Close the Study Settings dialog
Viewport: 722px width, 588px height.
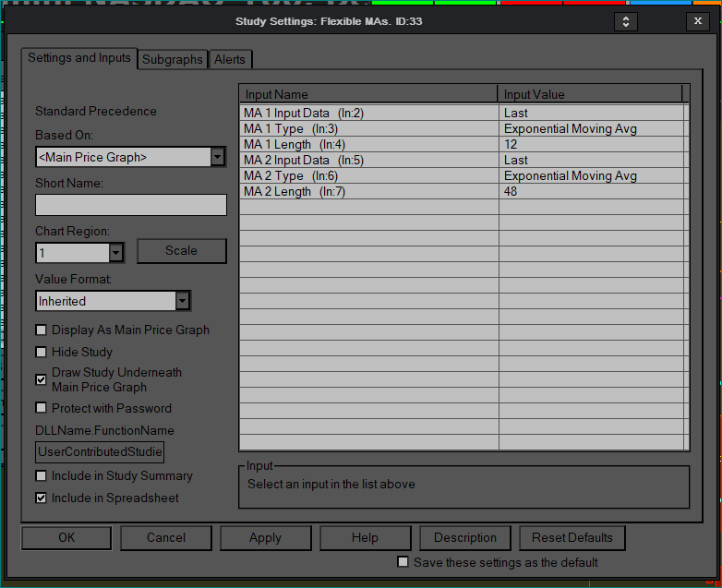[x=698, y=21]
